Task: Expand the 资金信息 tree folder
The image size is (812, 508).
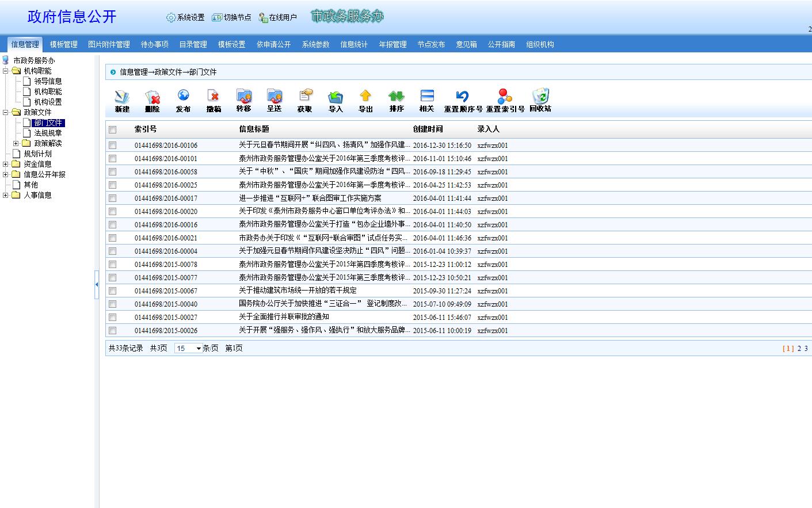Action: click(x=6, y=164)
